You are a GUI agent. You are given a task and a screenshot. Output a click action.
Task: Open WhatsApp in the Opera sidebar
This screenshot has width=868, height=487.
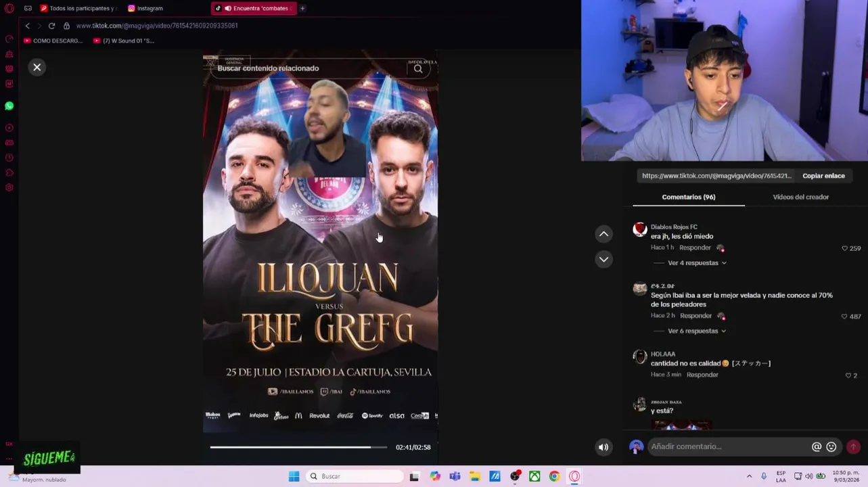pyautogui.click(x=9, y=106)
